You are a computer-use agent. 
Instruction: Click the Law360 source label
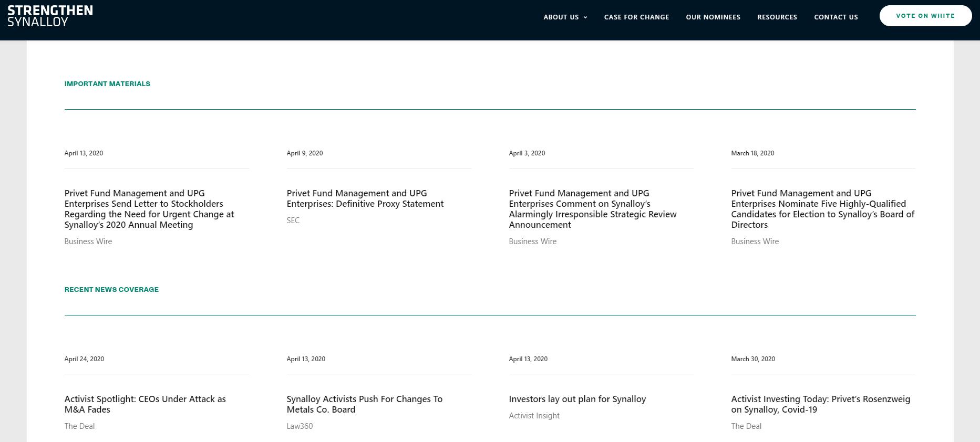300,426
